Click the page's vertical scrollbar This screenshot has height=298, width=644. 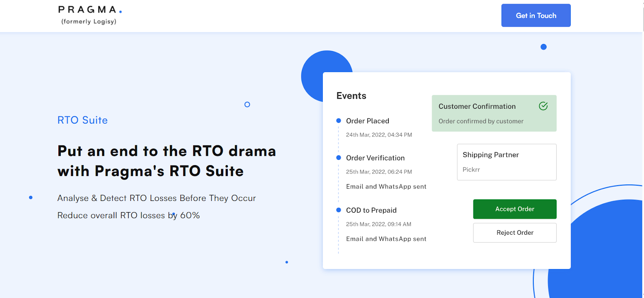pos(643,149)
